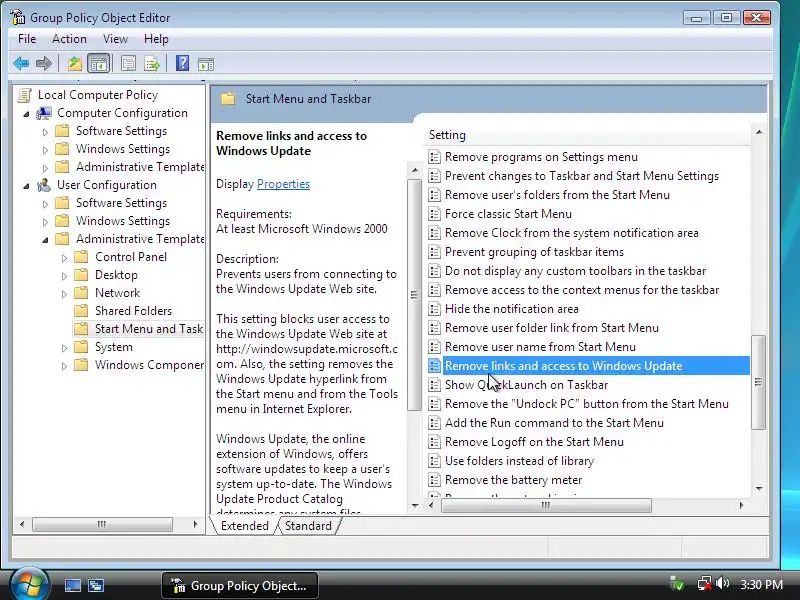
Task: Click description pane scroll down arrow
Action: (414, 506)
